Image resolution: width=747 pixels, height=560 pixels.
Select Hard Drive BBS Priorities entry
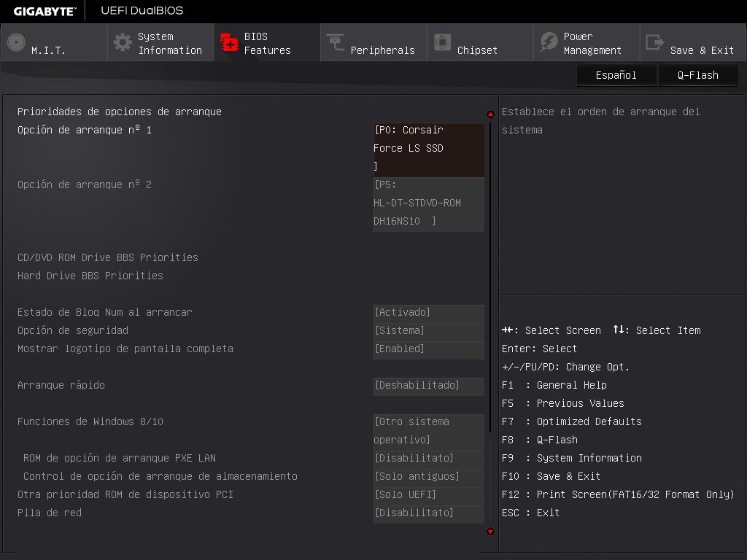pyautogui.click(x=90, y=275)
